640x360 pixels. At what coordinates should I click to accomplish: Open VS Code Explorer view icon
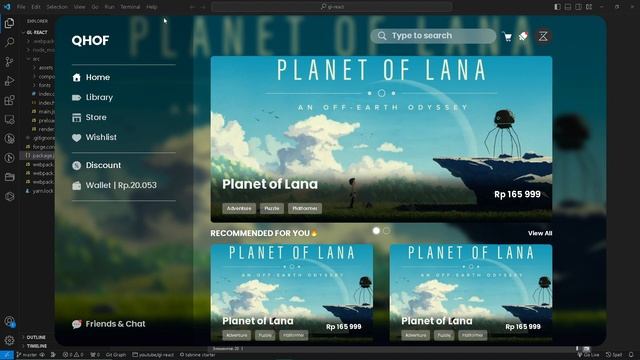pyautogui.click(x=9, y=23)
